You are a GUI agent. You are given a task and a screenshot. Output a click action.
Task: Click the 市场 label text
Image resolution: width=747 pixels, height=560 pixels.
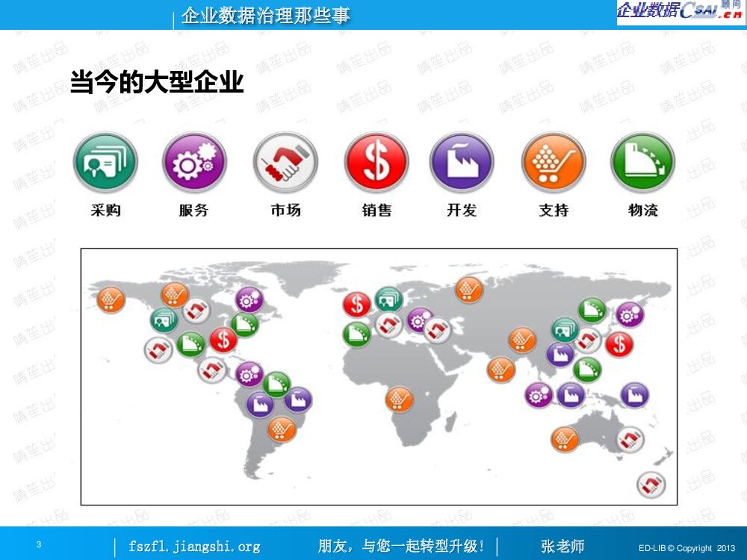[285, 210]
